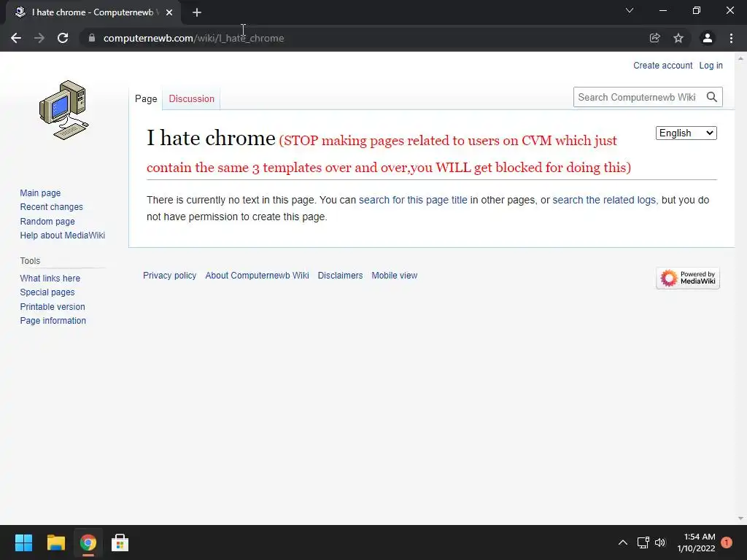Click the Powered by MediaWiki badge
Viewport: 747px width, 560px height.
pyautogui.click(x=687, y=278)
